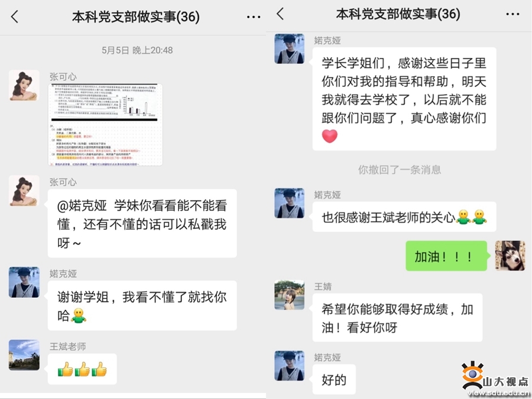532x399 pixels.
Task: Tap the husky dog avatar
Action: 510,256
